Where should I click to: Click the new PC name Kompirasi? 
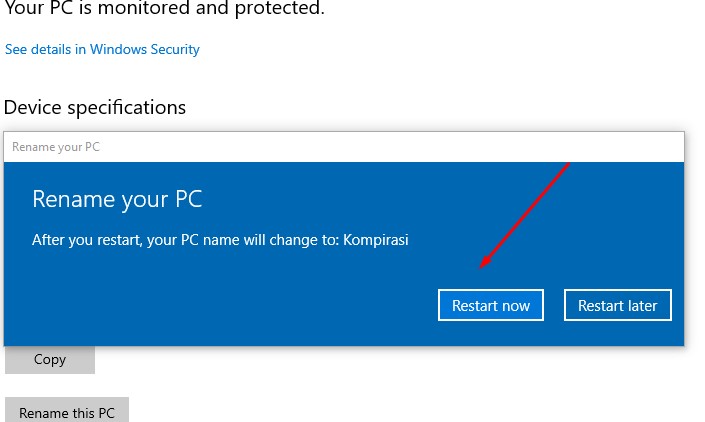tap(376, 240)
